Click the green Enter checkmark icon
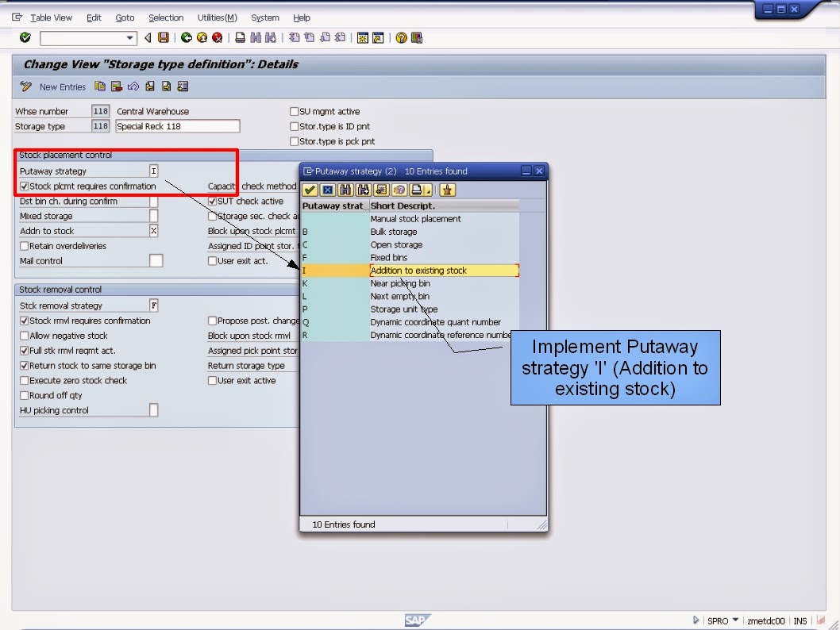The width and height of the screenshot is (840, 630). (25, 37)
